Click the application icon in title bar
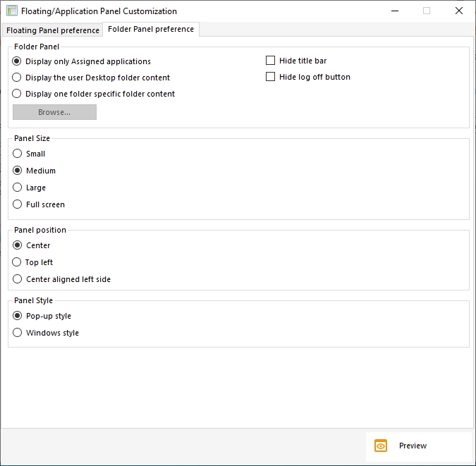The height and width of the screenshot is (466, 476). [12, 11]
